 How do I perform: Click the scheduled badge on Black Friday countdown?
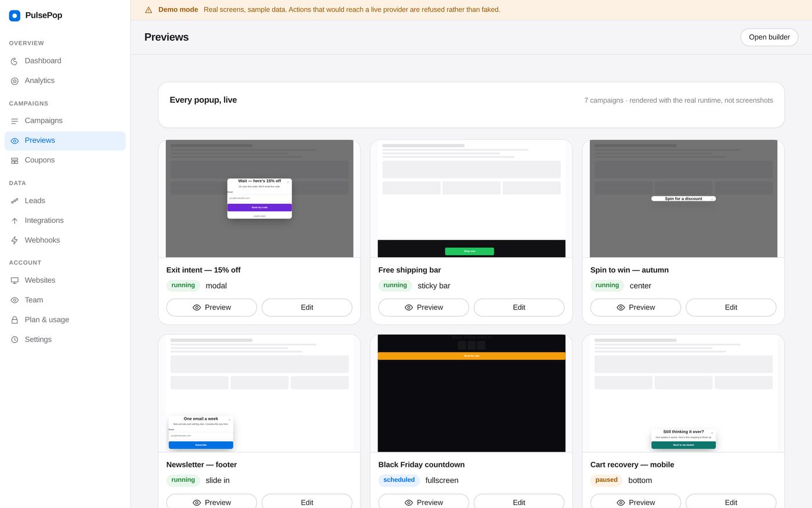(399, 480)
